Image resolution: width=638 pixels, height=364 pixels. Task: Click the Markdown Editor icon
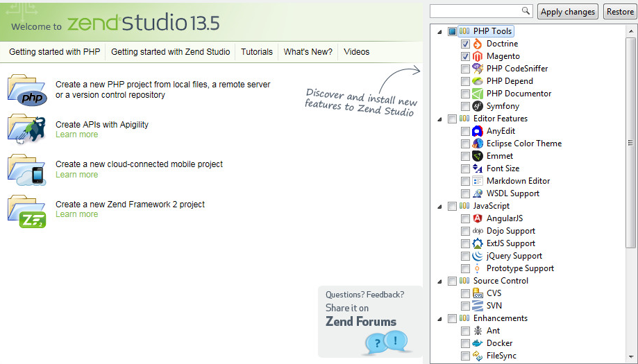tap(477, 181)
